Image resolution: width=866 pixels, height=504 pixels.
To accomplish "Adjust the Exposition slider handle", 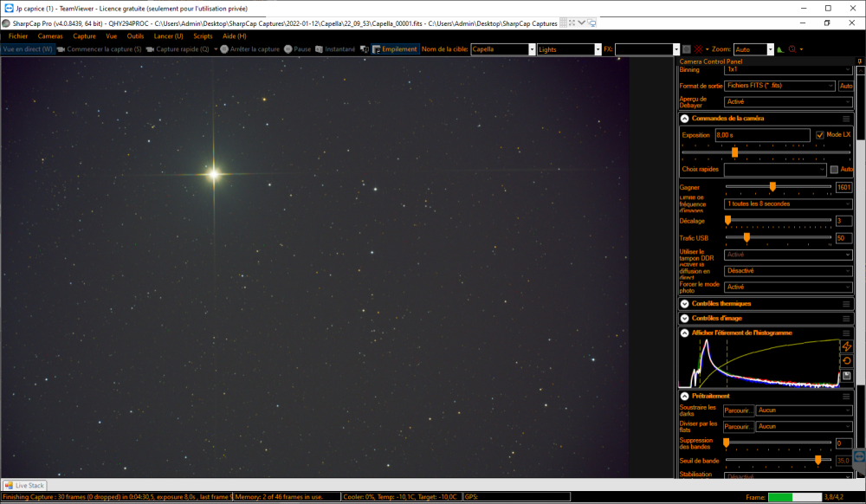I will [734, 152].
